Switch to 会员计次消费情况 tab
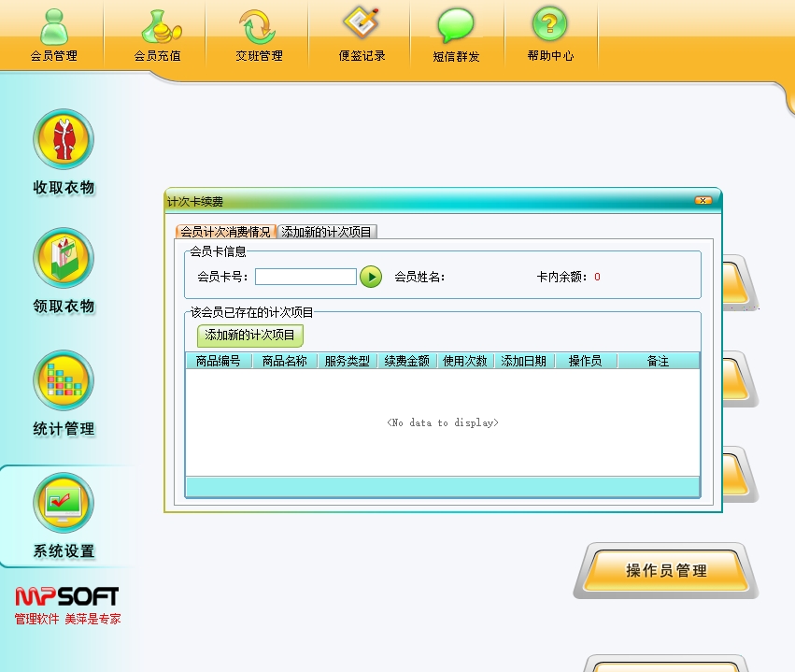795x672 pixels. 225,232
